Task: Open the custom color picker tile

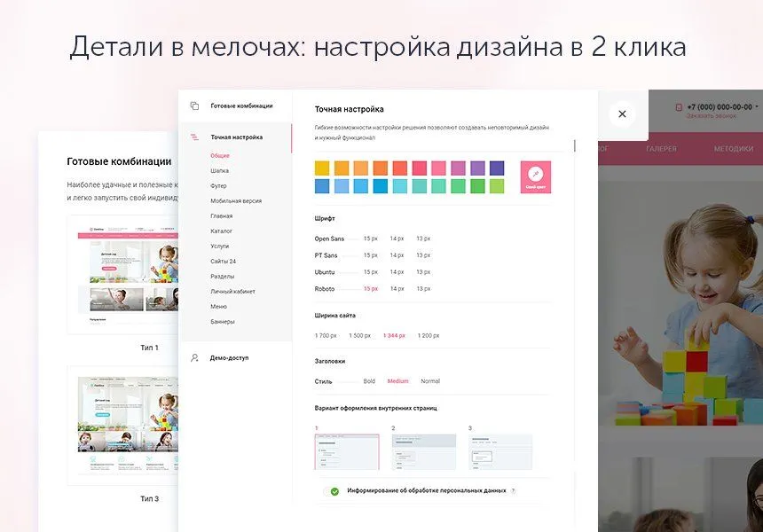Action: coord(535,176)
